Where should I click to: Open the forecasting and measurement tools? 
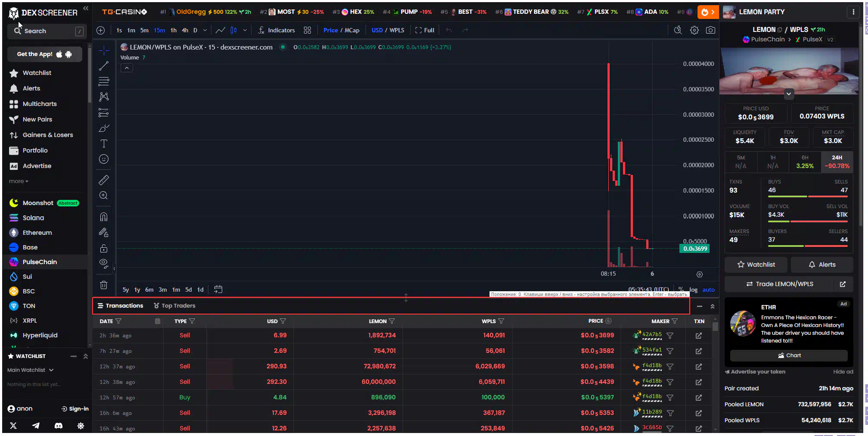[x=104, y=112]
